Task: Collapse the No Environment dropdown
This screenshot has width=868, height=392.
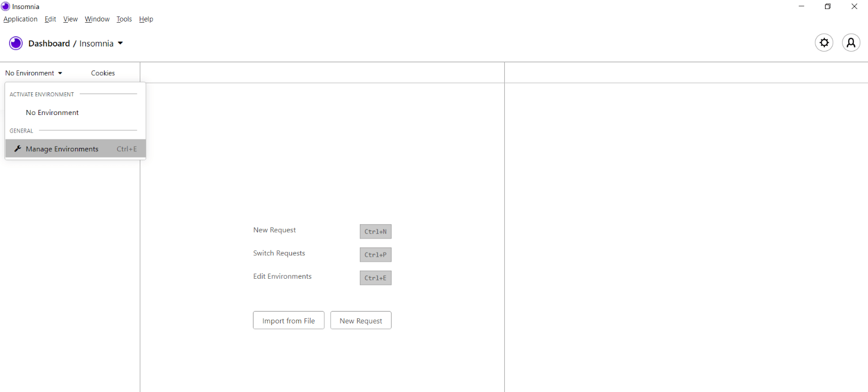Action: click(33, 73)
